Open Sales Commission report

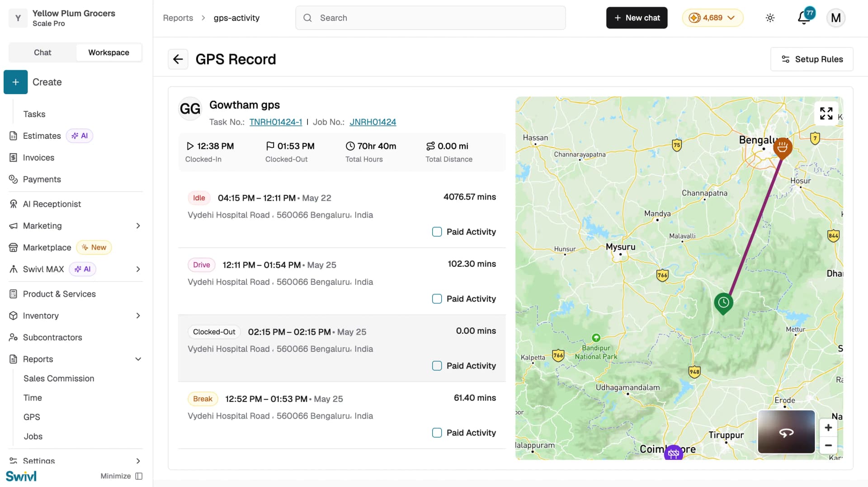(59, 378)
